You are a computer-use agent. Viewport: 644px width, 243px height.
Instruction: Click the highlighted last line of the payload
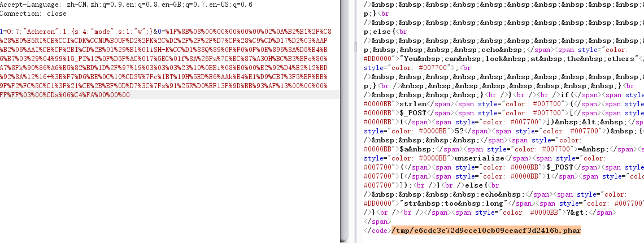click(65, 95)
